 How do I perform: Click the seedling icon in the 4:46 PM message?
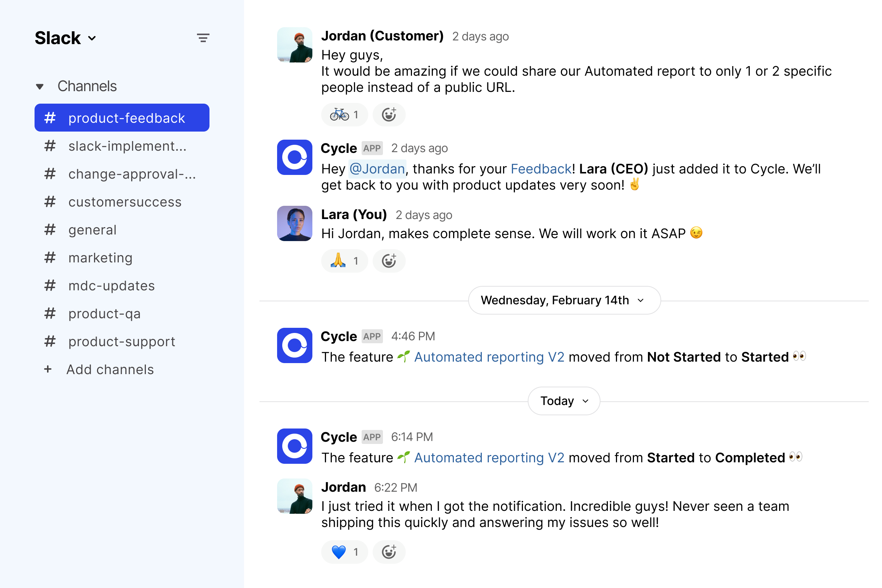coord(404,356)
